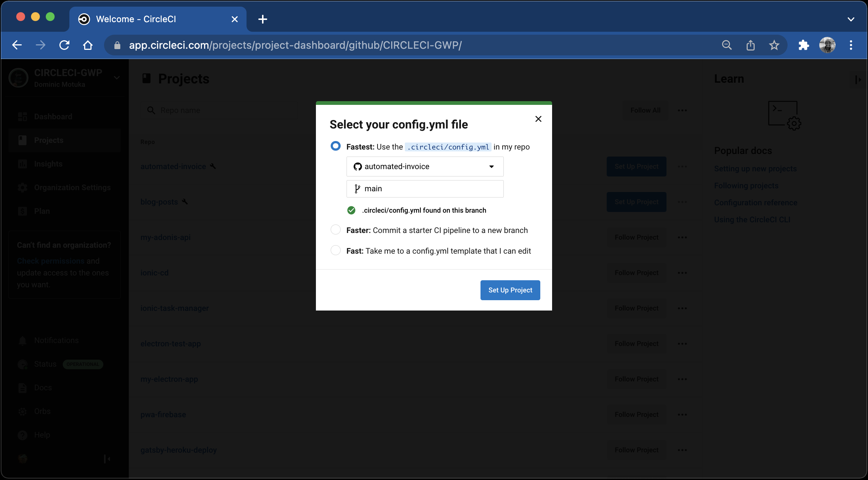
Task: Open the Help sidebar icon
Action: 22,435
